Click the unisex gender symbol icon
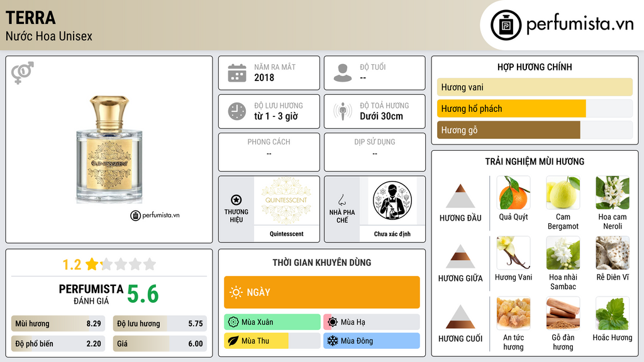644x362 pixels. click(22, 73)
